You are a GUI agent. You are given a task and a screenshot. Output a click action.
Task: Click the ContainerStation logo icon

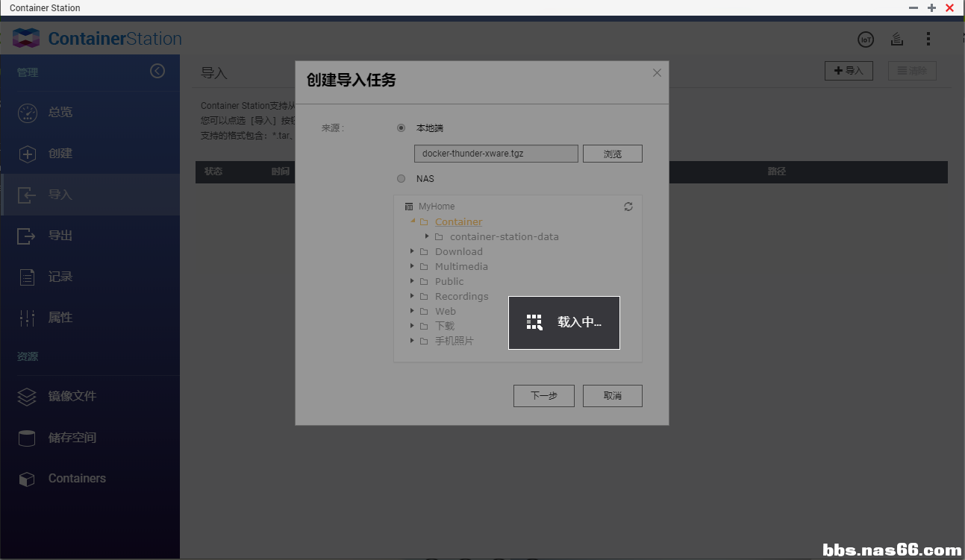click(26, 39)
